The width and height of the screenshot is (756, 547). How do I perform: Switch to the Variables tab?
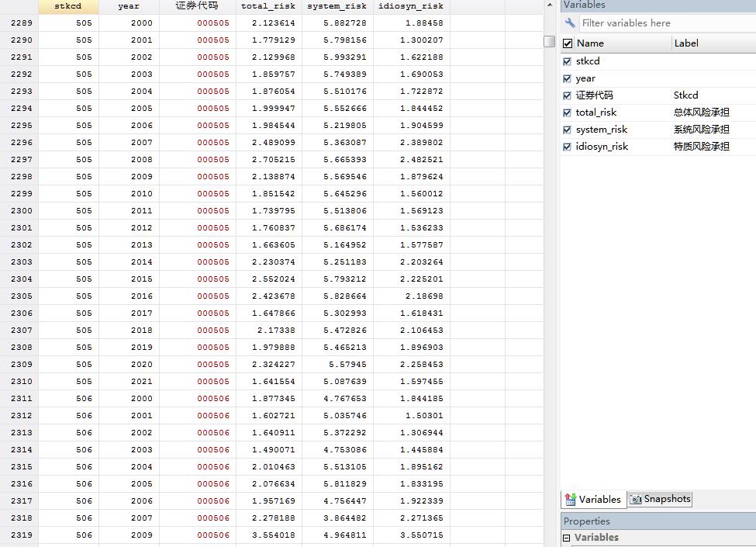593,499
